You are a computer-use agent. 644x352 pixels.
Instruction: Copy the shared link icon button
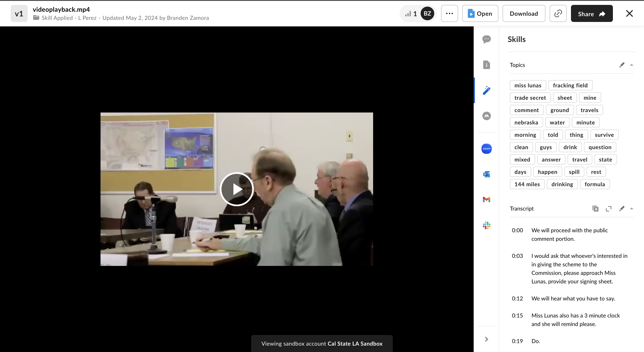pyautogui.click(x=558, y=13)
